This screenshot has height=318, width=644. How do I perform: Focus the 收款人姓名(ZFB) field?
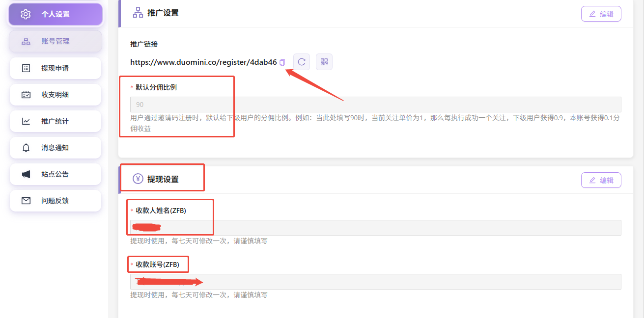(375, 228)
